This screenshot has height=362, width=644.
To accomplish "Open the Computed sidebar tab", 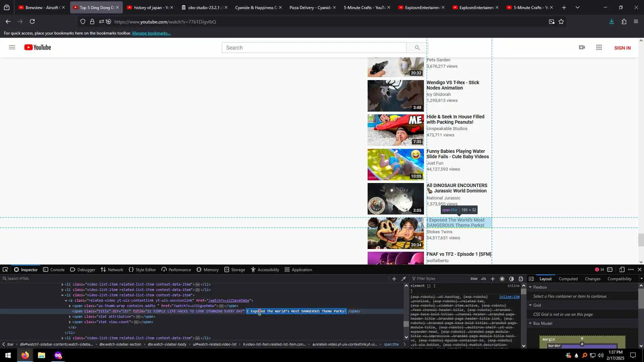I will (x=568, y=279).
